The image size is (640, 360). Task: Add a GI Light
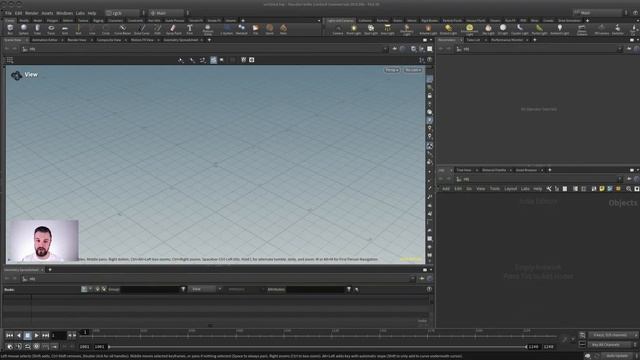pos(503,29)
